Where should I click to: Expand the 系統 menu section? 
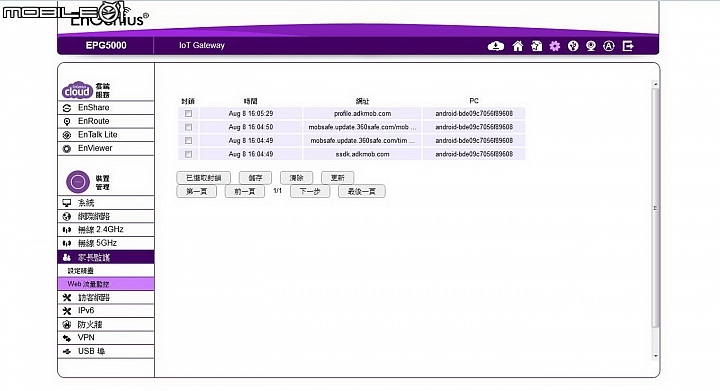click(x=106, y=202)
